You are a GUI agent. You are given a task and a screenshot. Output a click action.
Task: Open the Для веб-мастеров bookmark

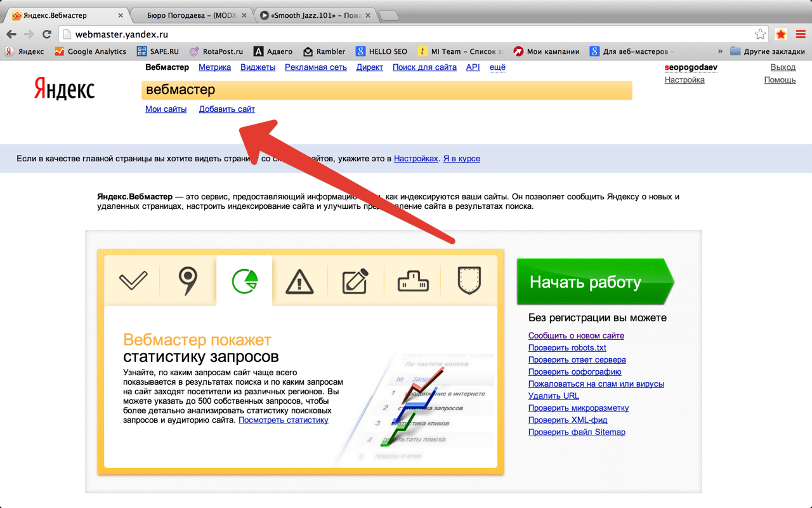(632, 51)
